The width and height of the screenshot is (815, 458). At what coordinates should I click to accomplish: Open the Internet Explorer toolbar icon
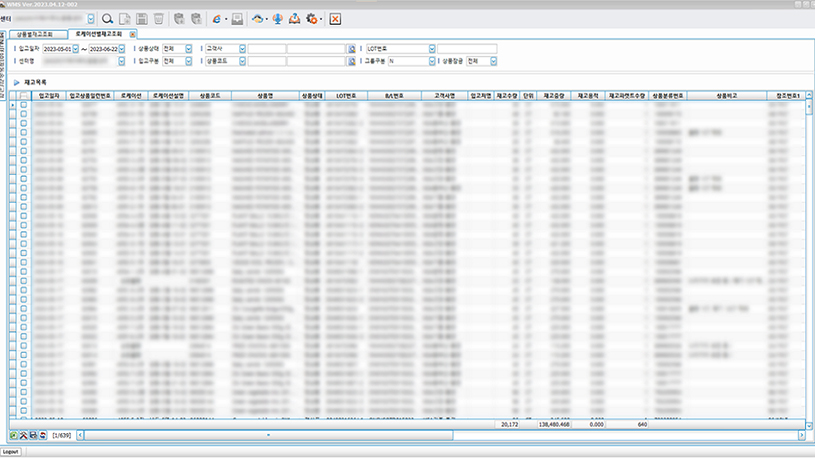[217, 19]
